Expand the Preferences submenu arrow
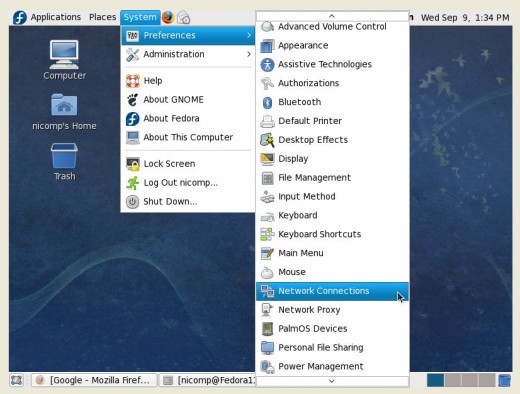Screen dimensions: 520x394 [x=249, y=35]
